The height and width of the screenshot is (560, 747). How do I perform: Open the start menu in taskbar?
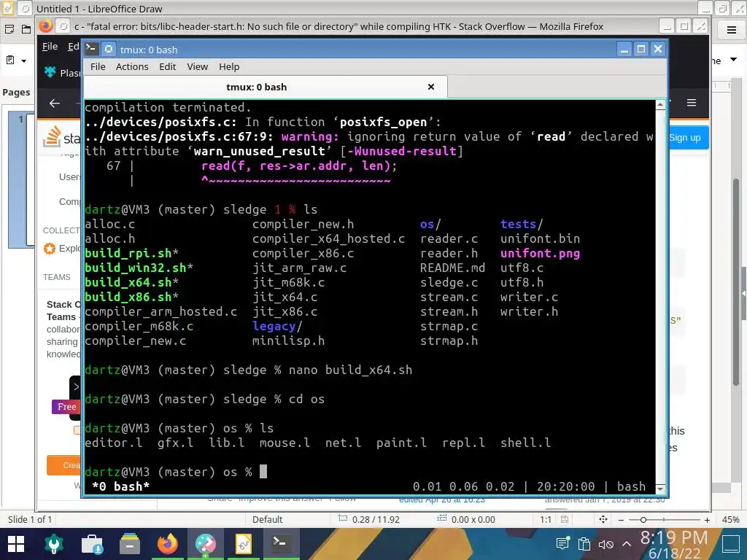16,544
